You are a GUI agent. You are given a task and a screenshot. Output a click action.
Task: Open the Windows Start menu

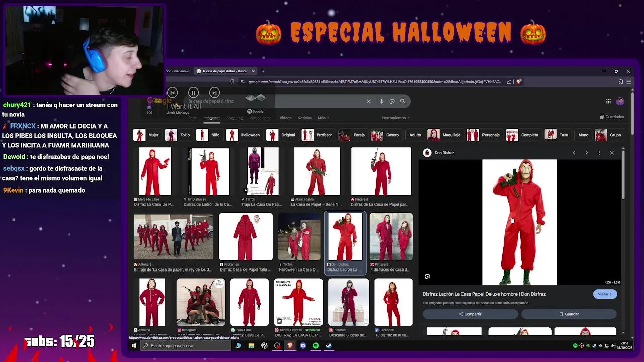coord(134,346)
